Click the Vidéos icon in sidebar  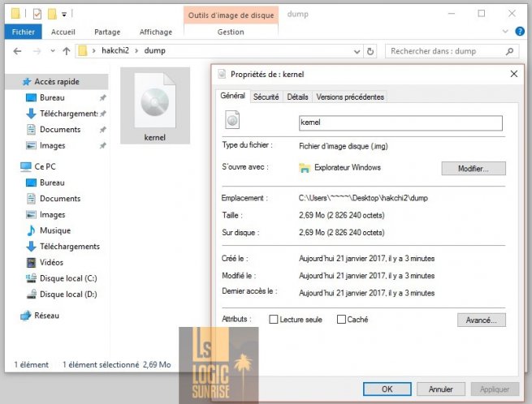click(x=29, y=262)
